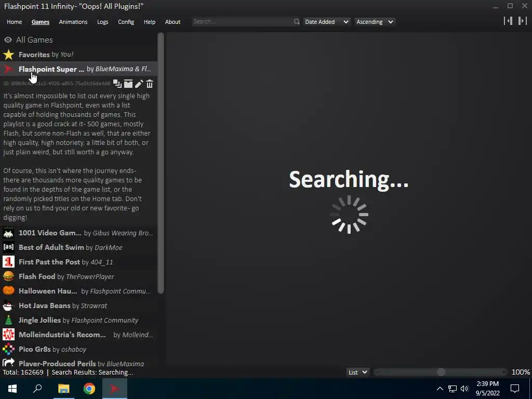Open the Ascending order dropdown
This screenshot has height=399, width=532.
click(375, 22)
